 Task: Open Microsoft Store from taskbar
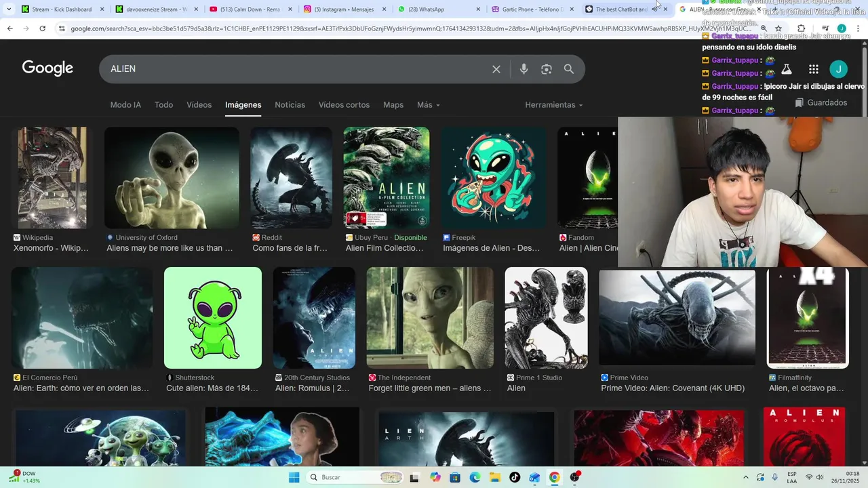455,477
